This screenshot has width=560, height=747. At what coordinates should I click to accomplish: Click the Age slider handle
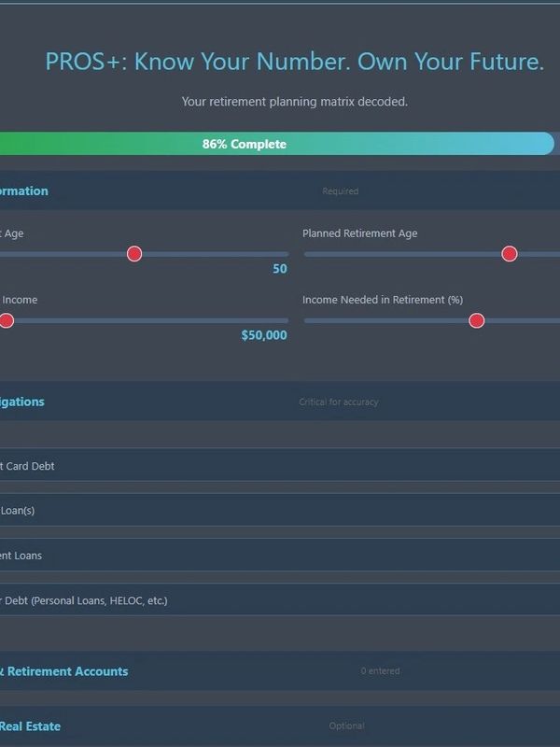[x=134, y=254]
